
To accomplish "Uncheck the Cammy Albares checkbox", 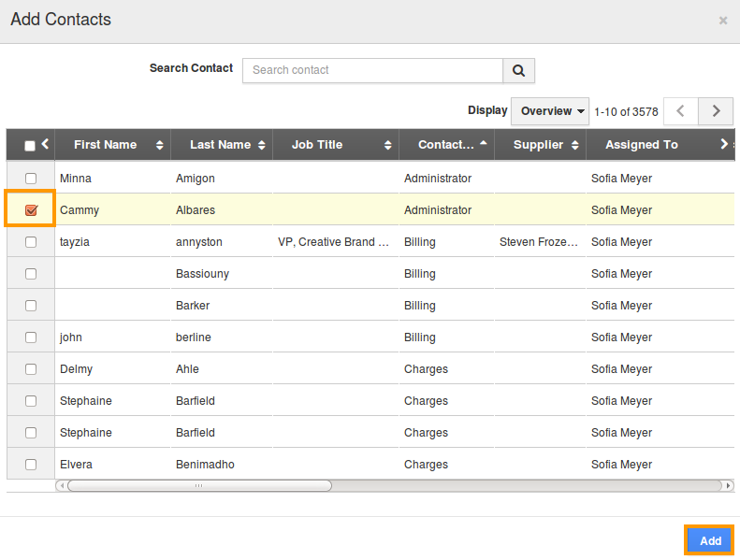I will (31, 210).
